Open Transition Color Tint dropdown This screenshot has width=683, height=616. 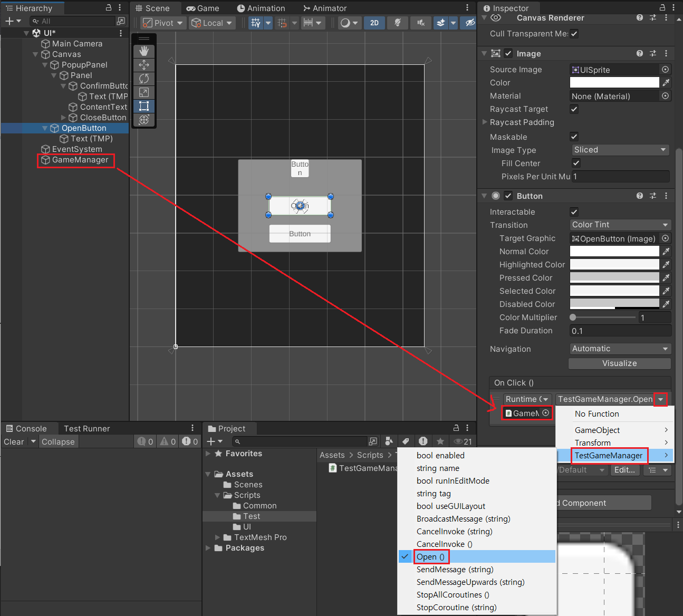(620, 225)
